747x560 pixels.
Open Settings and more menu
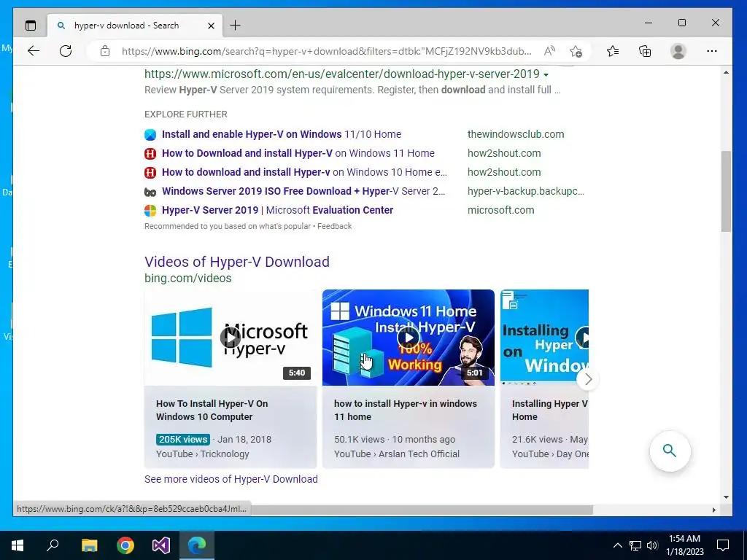[x=712, y=51]
